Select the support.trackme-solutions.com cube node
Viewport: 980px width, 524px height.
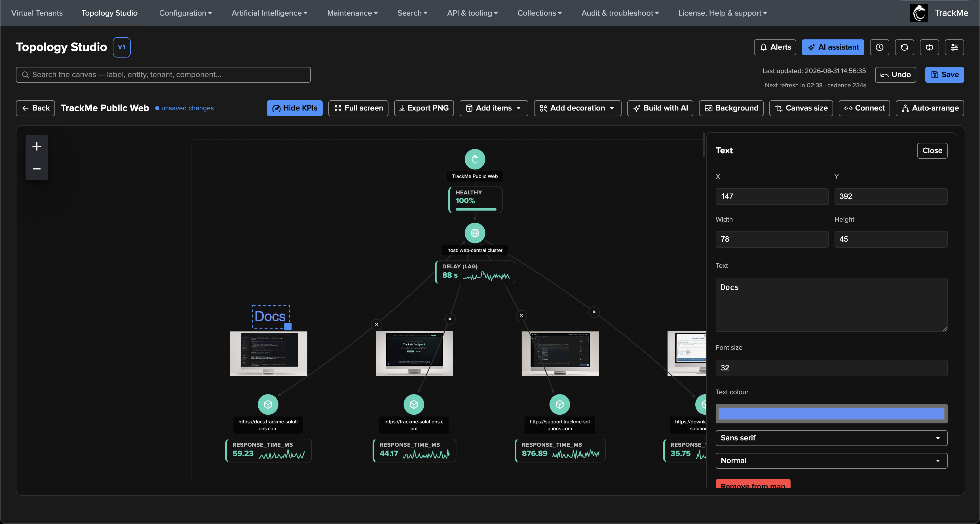(560, 404)
